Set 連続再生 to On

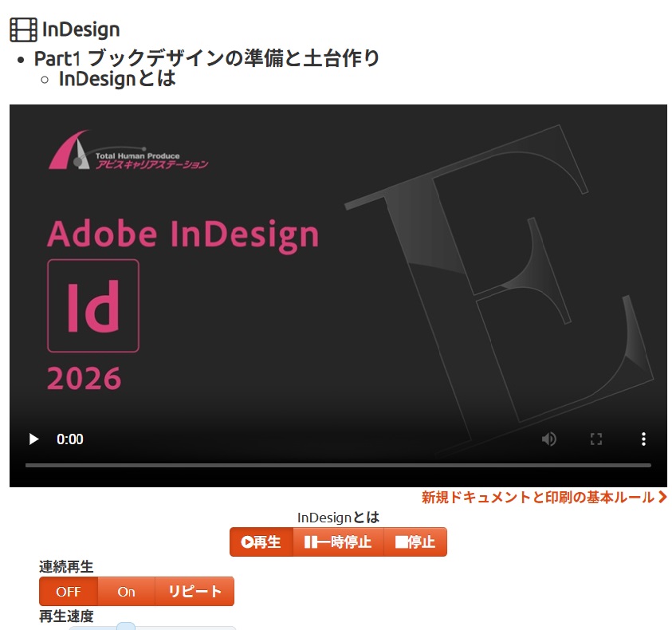pyautogui.click(x=127, y=592)
